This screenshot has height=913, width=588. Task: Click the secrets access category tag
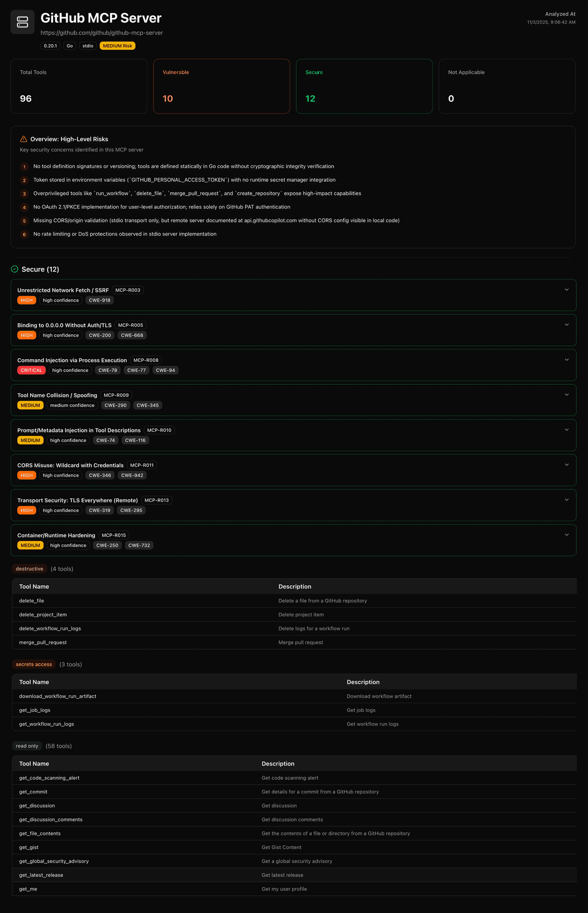(x=34, y=664)
